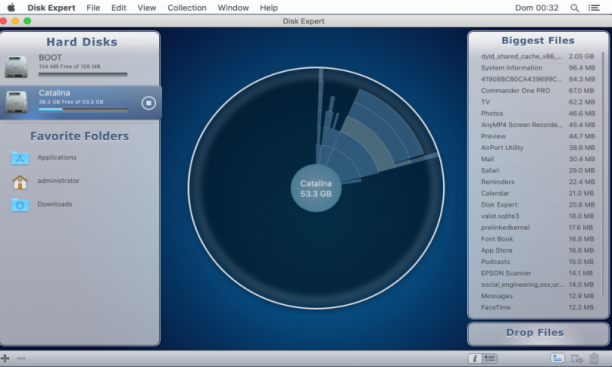Image resolution: width=612 pixels, height=367 pixels.
Task: Select App Store in Biggest Files
Action: pyautogui.click(x=538, y=250)
